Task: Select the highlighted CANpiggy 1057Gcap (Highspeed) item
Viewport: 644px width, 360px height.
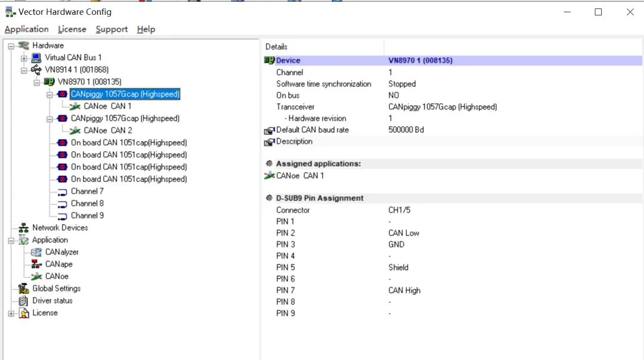Action: click(x=125, y=94)
